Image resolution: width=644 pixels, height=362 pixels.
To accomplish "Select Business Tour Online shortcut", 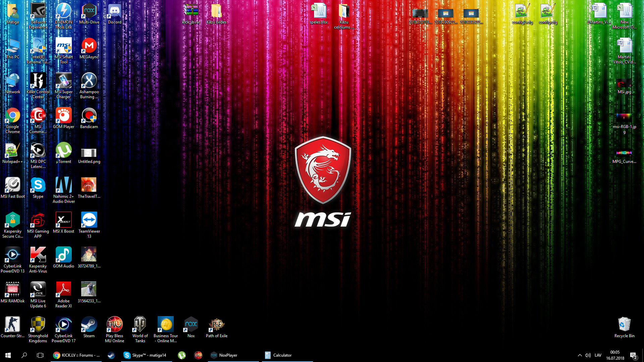I will pos(165,329).
